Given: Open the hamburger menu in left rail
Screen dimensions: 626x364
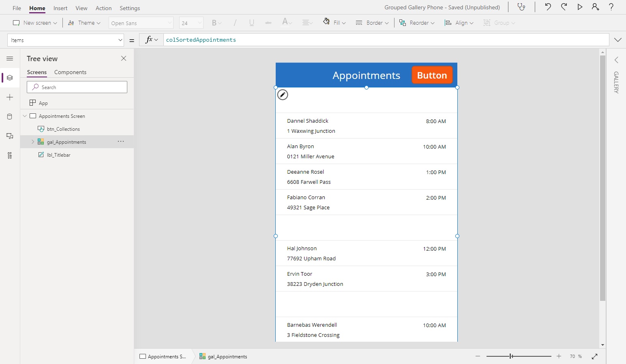Looking at the screenshot, I should [x=10, y=59].
